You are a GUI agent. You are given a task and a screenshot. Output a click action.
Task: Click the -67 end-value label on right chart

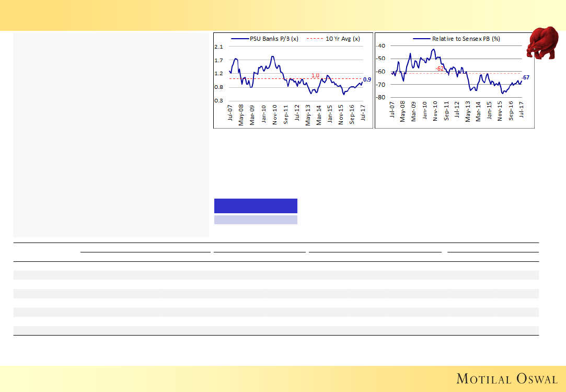[526, 77]
